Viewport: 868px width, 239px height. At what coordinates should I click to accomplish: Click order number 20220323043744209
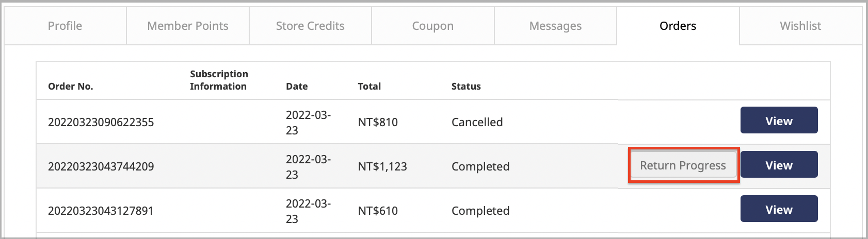pos(101,166)
